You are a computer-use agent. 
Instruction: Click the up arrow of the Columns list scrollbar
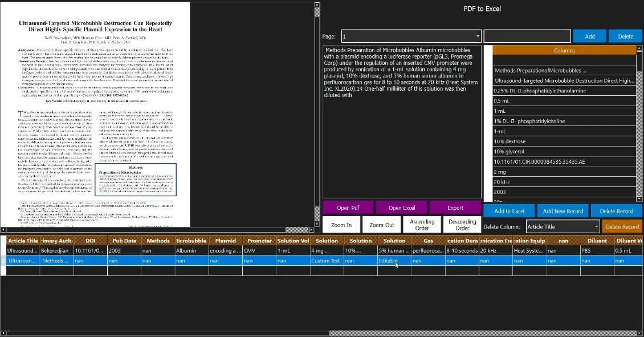coord(639,48)
